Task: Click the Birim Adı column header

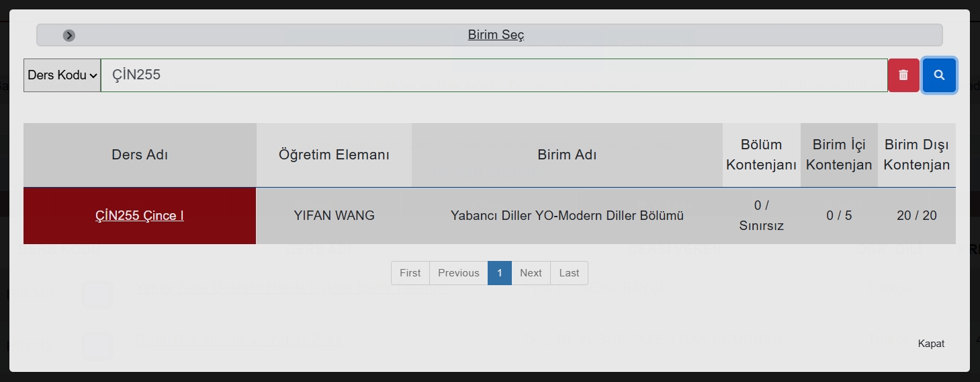Action: point(567,155)
